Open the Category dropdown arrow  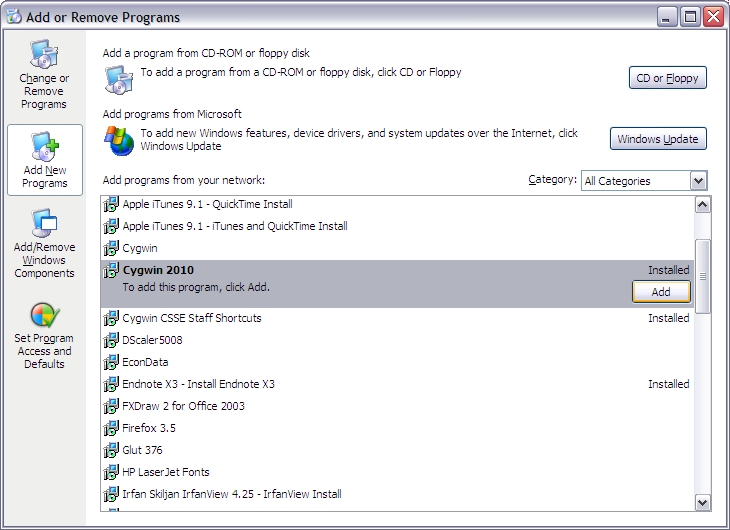(x=698, y=181)
